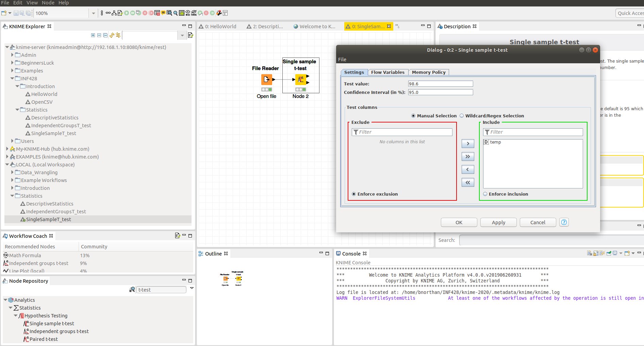Click the yellow node comment annotation icon
This screenshot has height=346, width=644.
tap(163, 13)
